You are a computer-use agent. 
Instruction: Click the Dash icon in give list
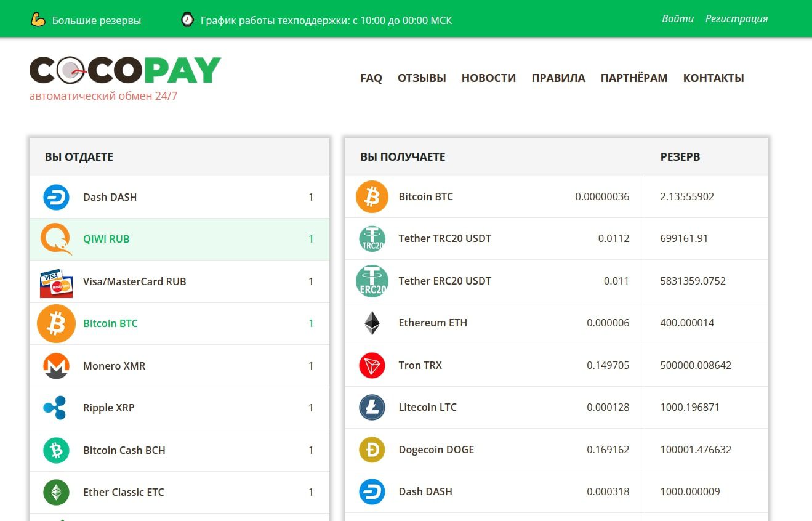tap(56, 198)
